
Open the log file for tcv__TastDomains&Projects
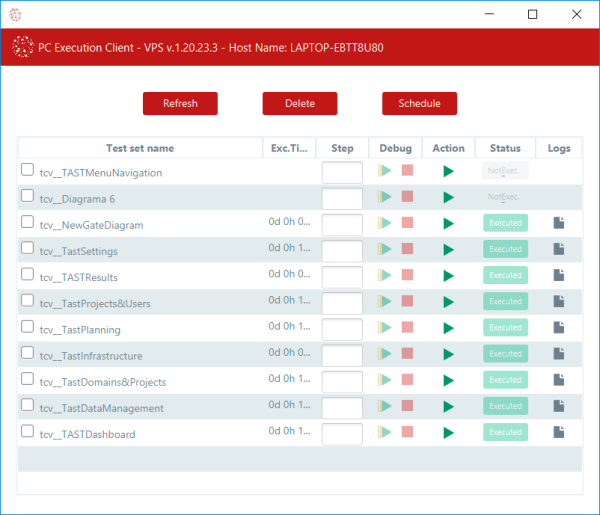(559, 380)
